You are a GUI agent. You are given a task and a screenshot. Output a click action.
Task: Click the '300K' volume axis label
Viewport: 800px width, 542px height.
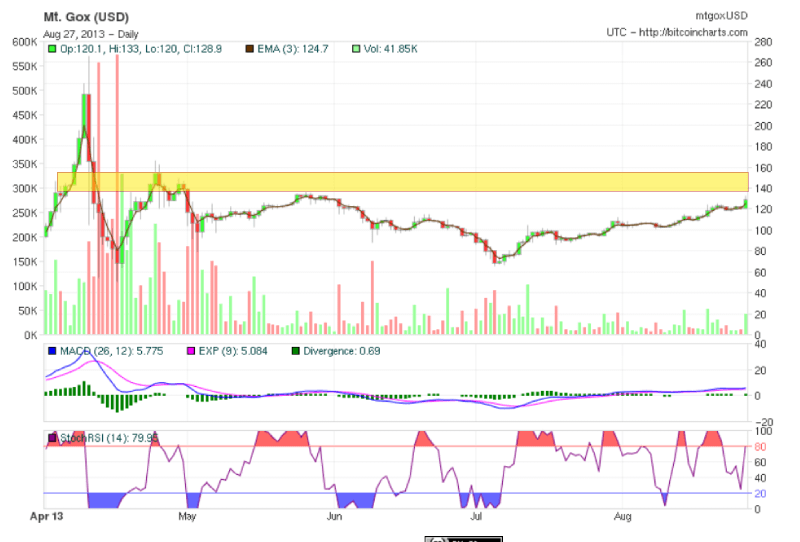coord(25,188)
